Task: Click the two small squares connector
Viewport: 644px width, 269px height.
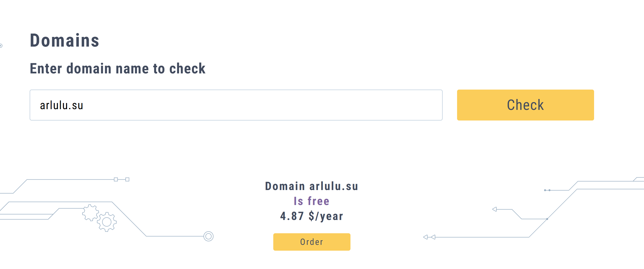Action: 122,179
